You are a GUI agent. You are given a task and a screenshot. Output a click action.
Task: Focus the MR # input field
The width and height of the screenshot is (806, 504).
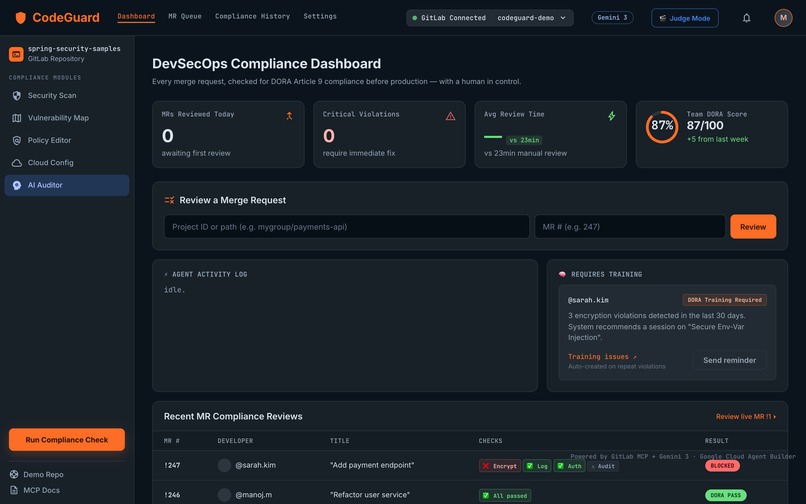630,227
